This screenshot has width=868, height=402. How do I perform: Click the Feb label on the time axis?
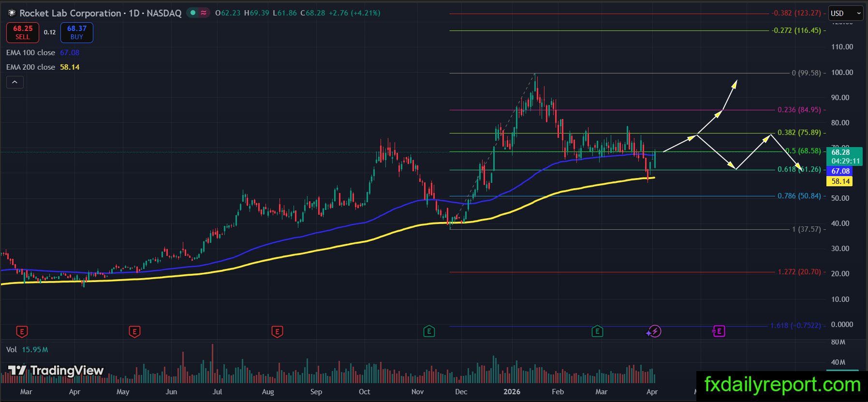tap(558, 392)
